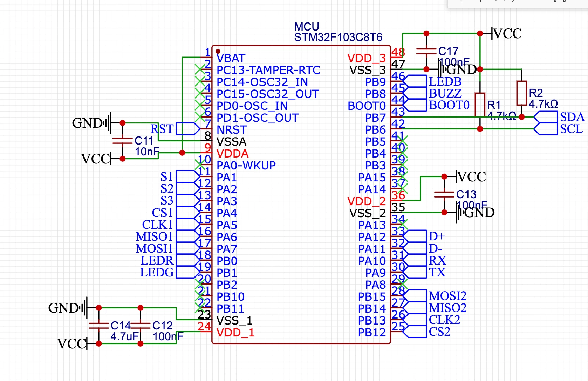
Task: Select the S2 net port
Action: (180, 188)
